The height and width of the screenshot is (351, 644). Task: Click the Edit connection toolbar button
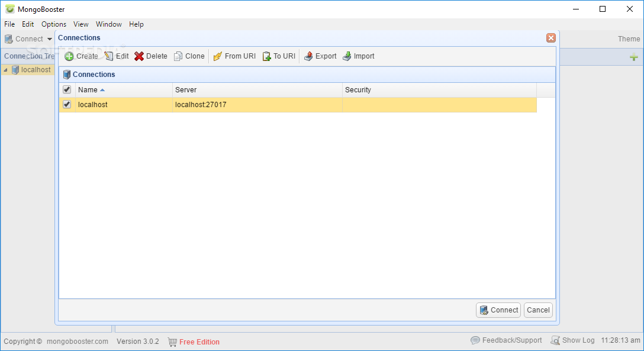pyautogui.click(x=116, y=56)
